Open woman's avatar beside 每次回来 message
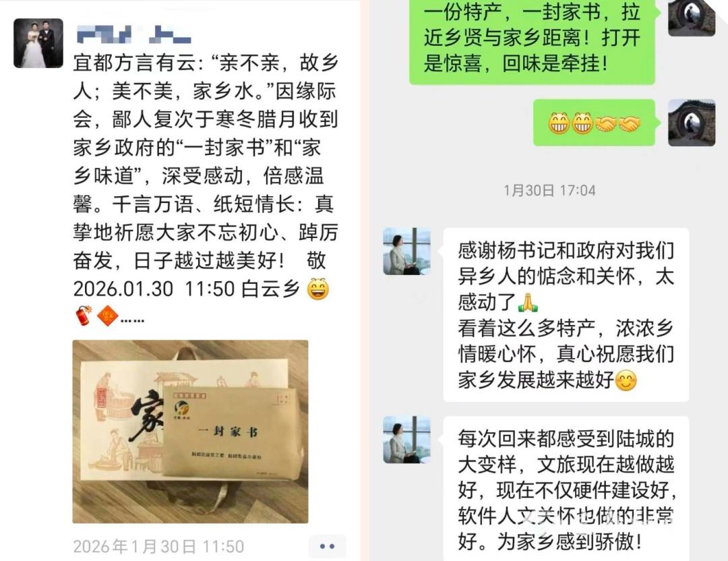728x561 pixels. pos(406,440)
